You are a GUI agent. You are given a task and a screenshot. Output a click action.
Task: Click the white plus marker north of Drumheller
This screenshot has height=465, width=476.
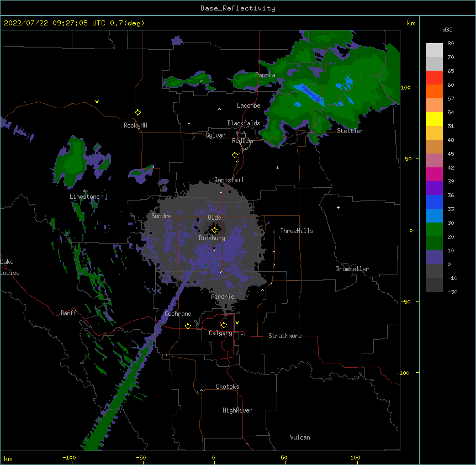pyautogui.click(x=338, y=207)
